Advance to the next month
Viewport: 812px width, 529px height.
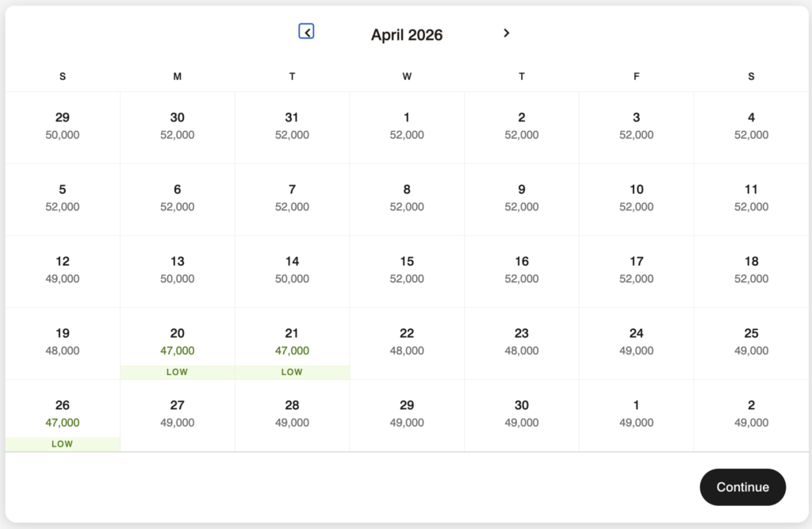pyautogui.click(x=507, y=33)
